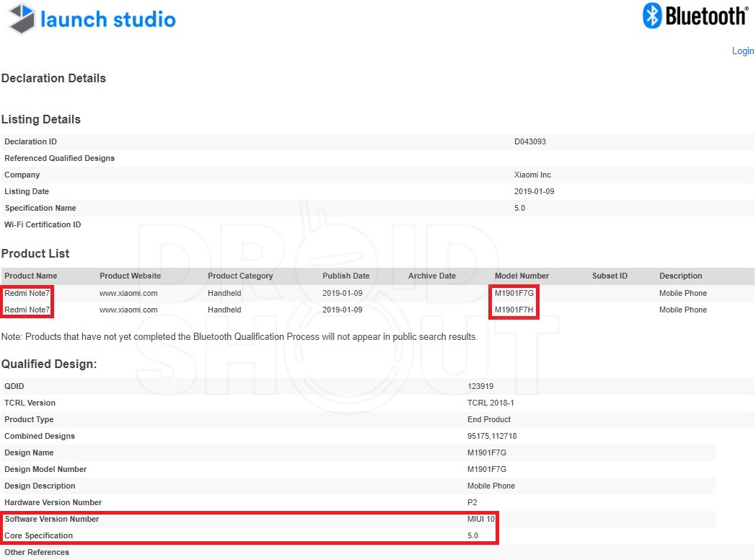Select Combined Designs value 95175,112718
The image size is (756, 560).
click(492, 436)
